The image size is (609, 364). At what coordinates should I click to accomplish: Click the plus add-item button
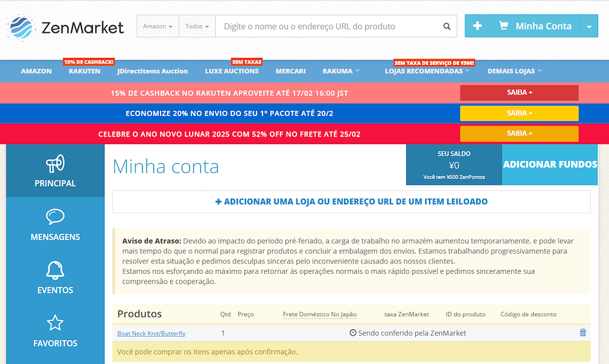[x=478, y=26]
